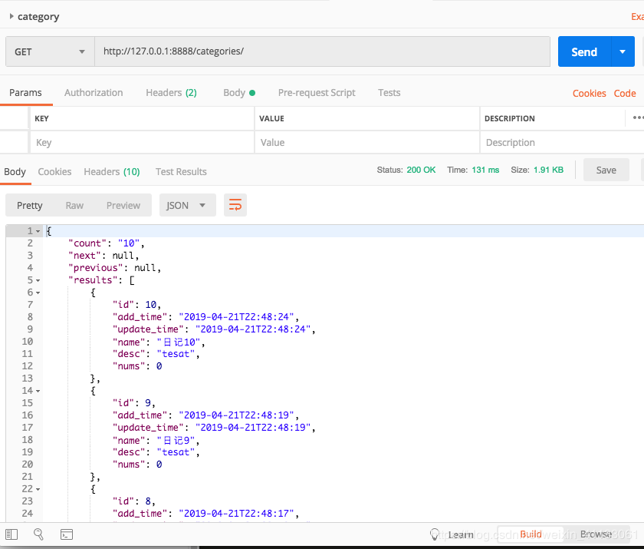Click the "next": null line

point(104,256)
